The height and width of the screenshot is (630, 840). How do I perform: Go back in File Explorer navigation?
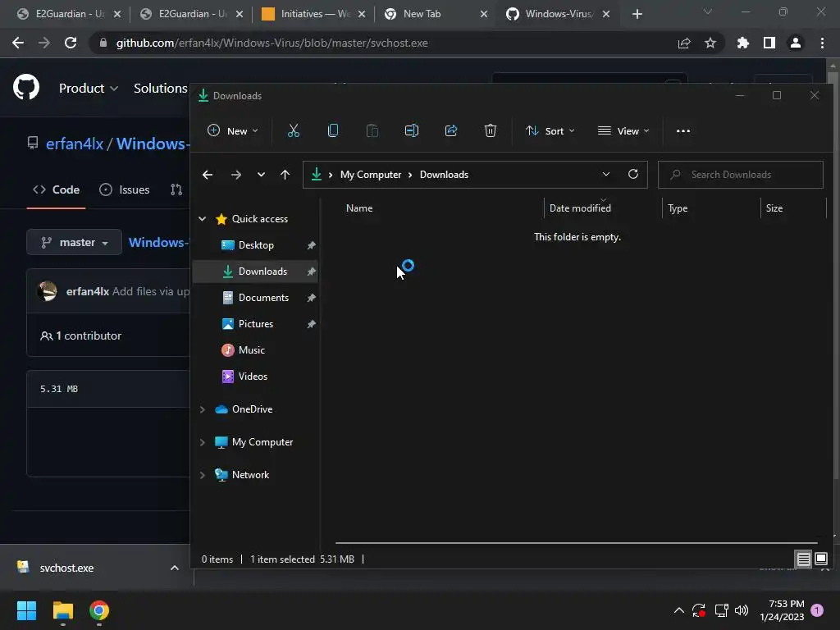pos(208,175)
